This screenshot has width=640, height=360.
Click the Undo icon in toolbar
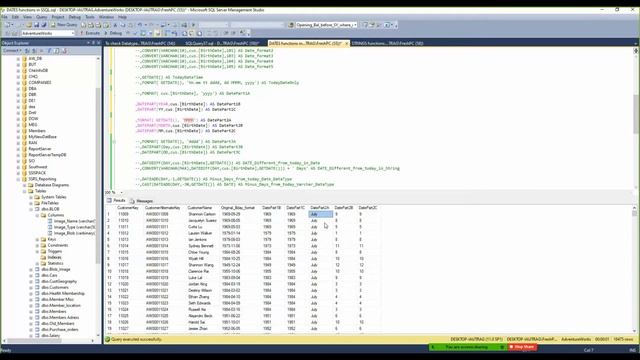click(140, 25)
